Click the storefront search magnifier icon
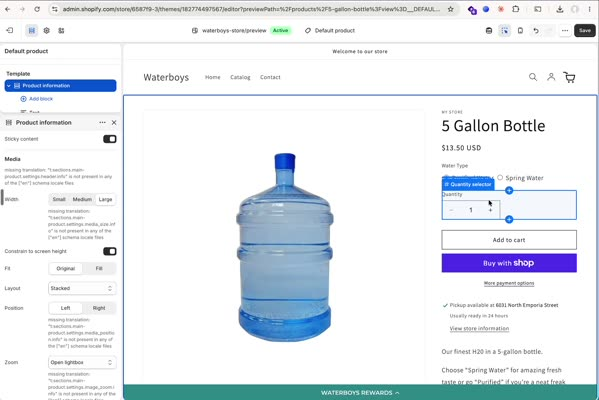The image size is (599, 400). 533,77
